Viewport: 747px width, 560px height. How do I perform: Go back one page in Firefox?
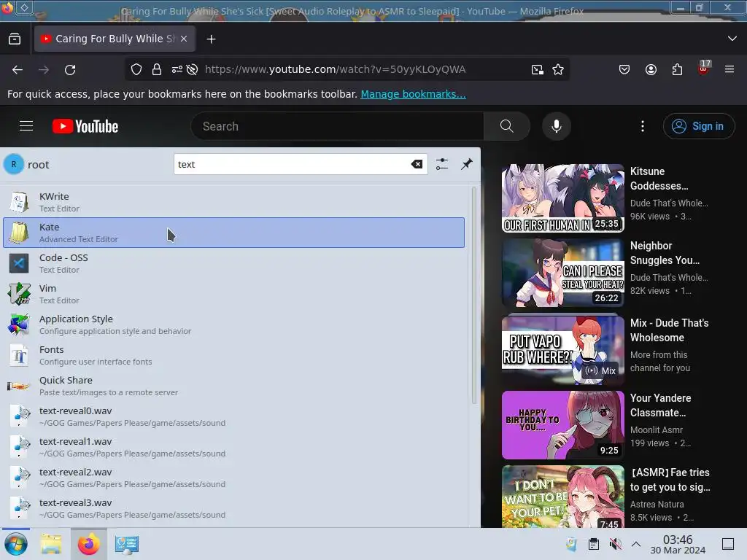coord(18,70)
